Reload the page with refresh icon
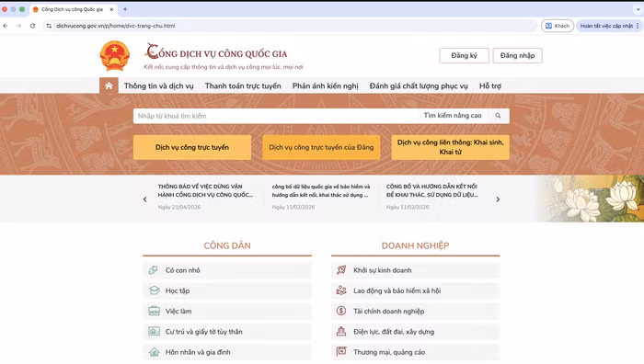644x364 pixels. (x=32, y=26)
